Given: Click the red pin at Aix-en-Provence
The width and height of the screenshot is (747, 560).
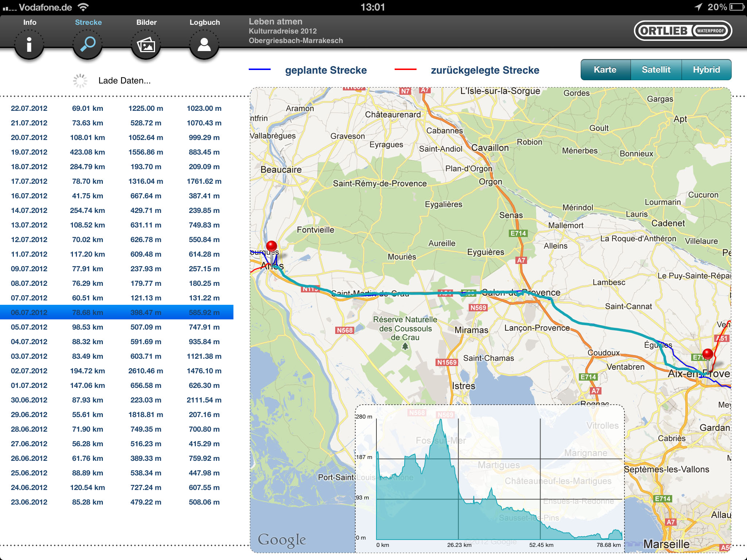Looking at the screenshot, I should (x=708, y=354).
